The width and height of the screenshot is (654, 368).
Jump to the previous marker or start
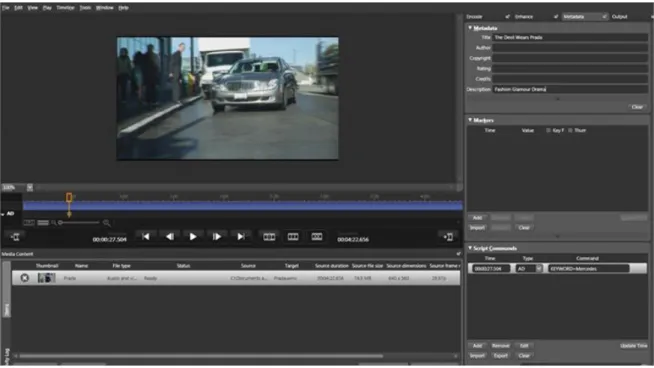(146, 237)
